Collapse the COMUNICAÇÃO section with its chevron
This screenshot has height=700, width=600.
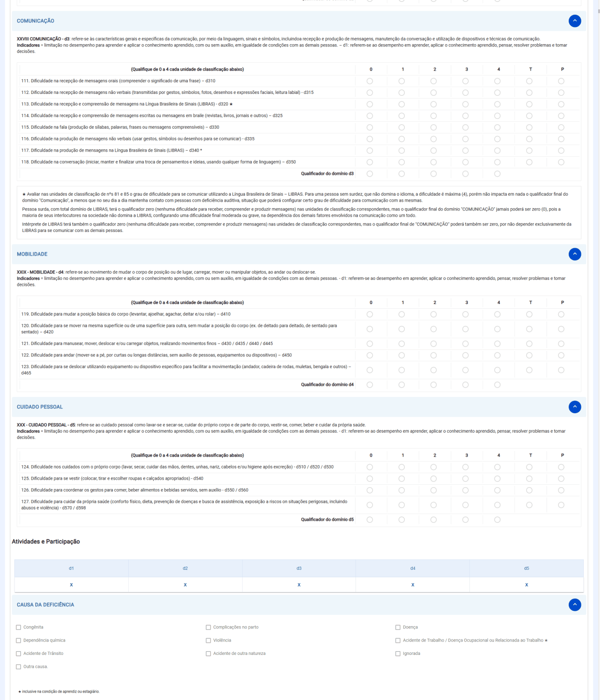[574, 21]
